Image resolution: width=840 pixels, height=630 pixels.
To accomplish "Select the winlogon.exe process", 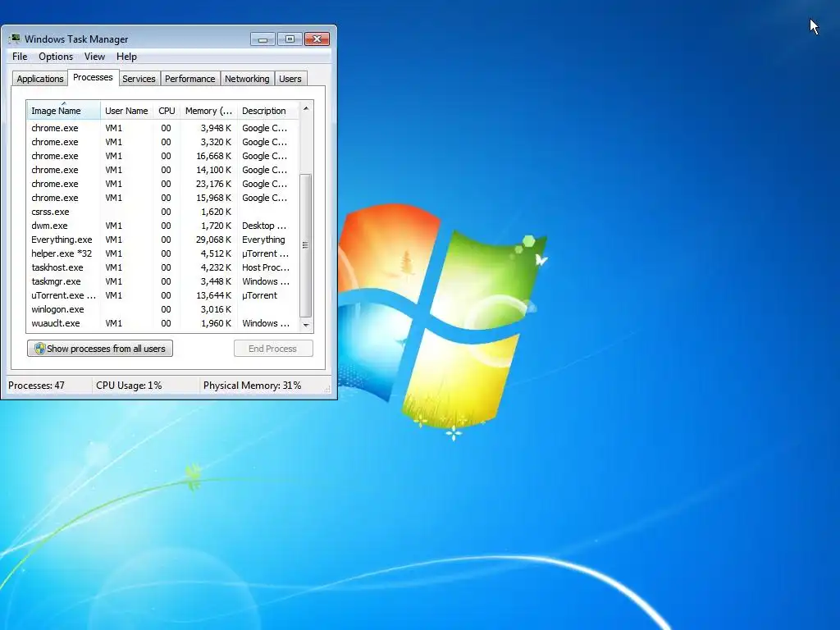I will pyautogui.click(x=162, y=309).
